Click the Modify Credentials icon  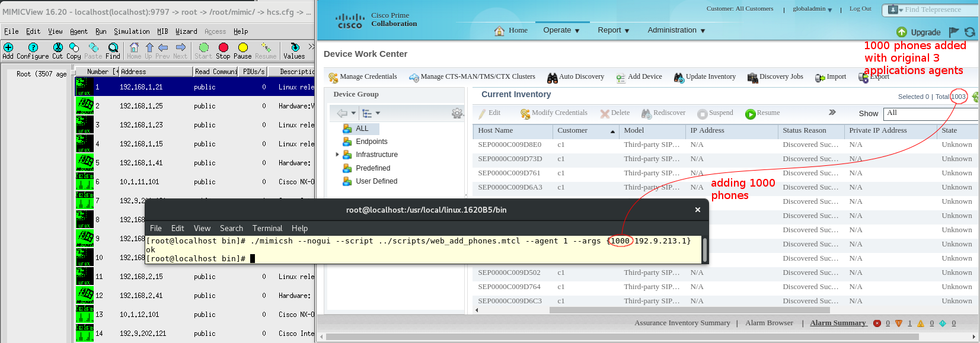(x=525, y=114)
